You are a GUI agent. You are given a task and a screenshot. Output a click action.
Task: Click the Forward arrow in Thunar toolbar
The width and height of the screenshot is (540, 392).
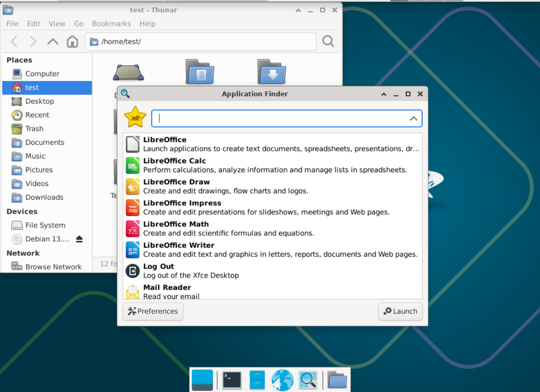click(33, 42)
